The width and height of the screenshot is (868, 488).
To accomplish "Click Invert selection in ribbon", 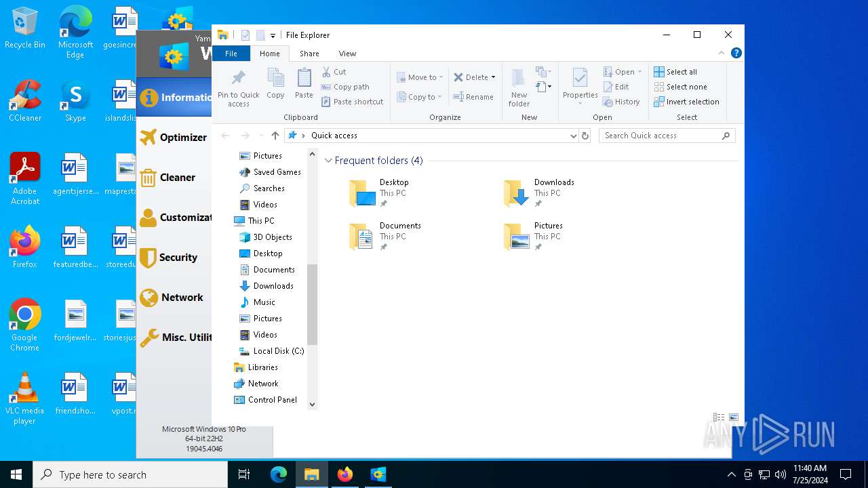I will 686,102.
